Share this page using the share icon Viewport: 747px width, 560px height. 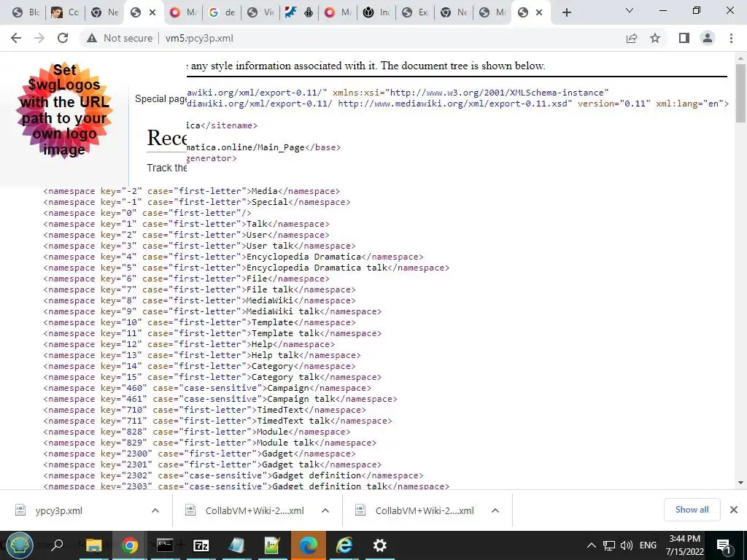(631, 38)
